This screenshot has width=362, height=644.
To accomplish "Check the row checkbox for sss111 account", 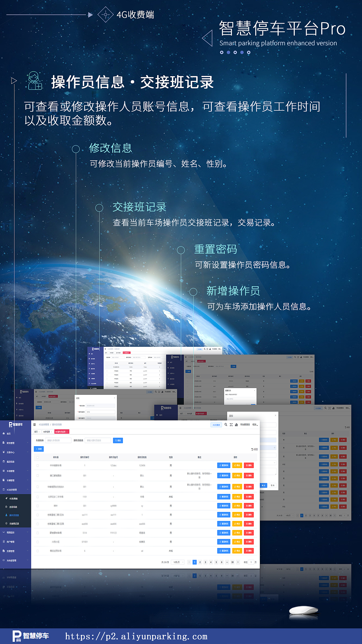I will coord(38,515).
